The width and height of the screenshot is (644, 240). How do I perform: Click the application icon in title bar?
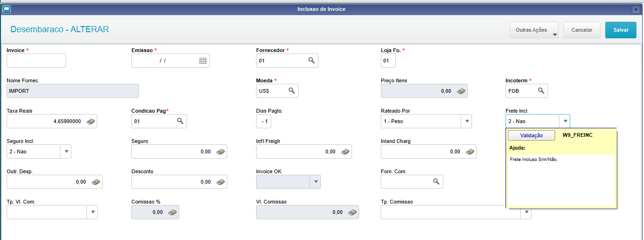pos(7,9)
